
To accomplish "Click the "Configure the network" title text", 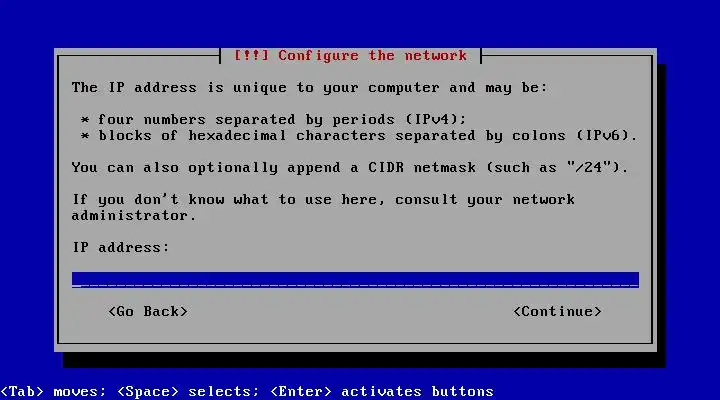I will click(x=372, y=56).
